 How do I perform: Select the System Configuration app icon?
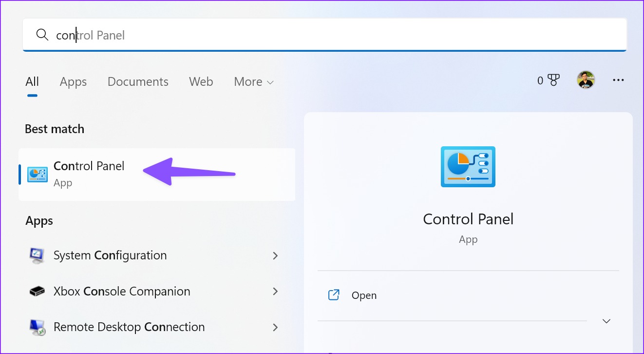(37, 255)
